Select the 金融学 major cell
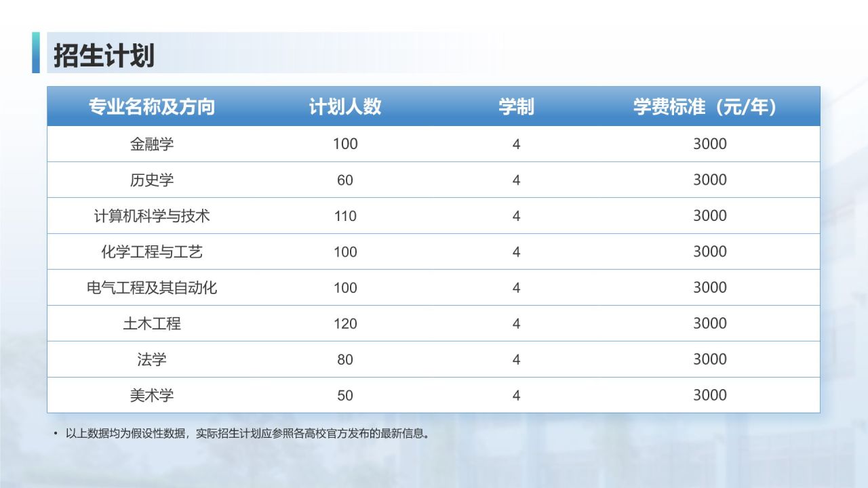The width and height of the screenshot is (868, 488). coord(152,144)
